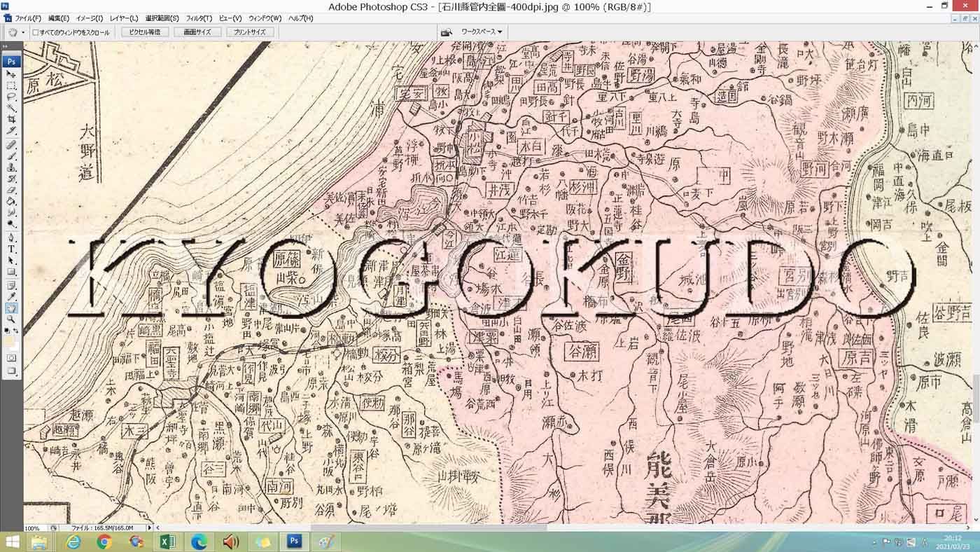The width and height of the screenshot is (980, 552).
Task: Click the プリントサイズ button
Action: click(250, 32)
